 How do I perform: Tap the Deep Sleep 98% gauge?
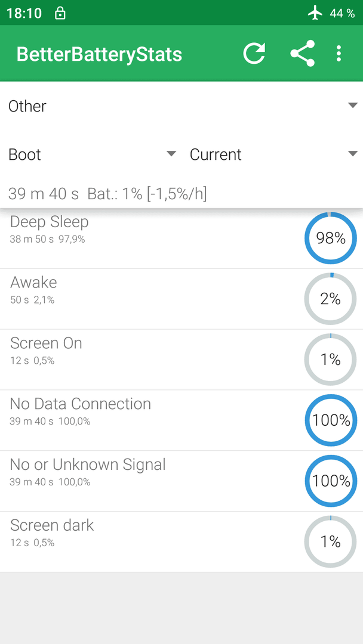(x=331, y=238)
